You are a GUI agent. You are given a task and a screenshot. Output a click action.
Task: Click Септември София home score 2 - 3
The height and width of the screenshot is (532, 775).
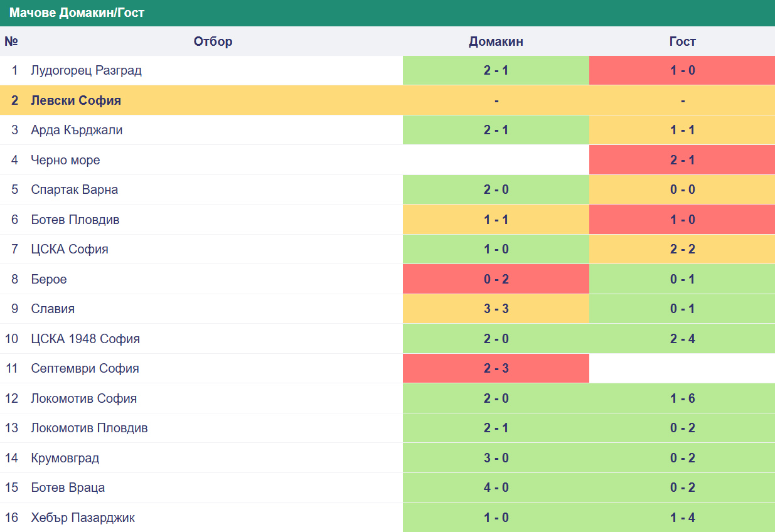coord(496,368)
